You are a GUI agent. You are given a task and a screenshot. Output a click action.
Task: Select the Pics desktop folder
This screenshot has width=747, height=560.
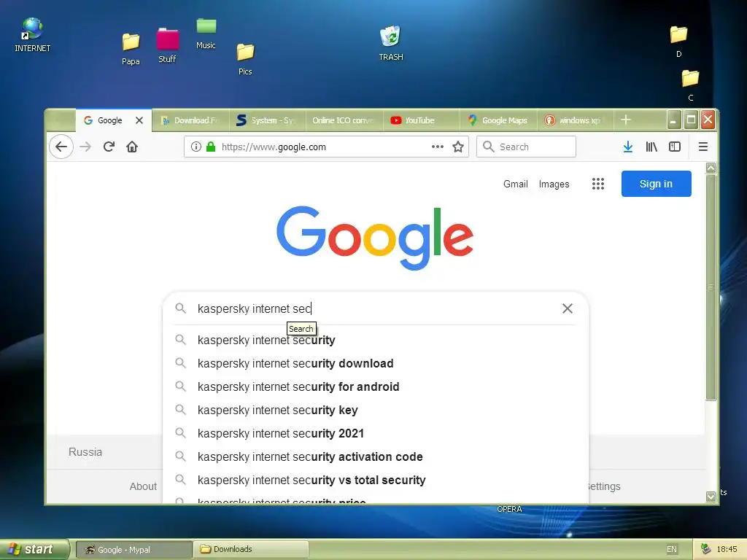click(245, 60)
